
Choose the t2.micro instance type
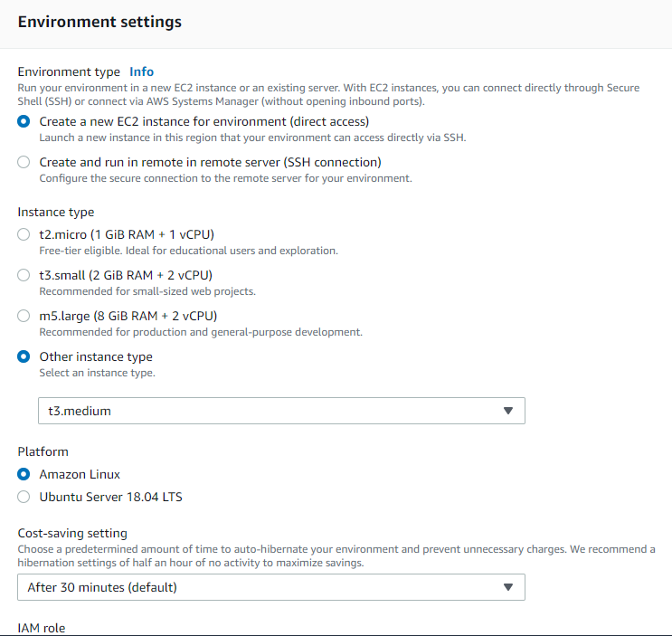point(24,234)
